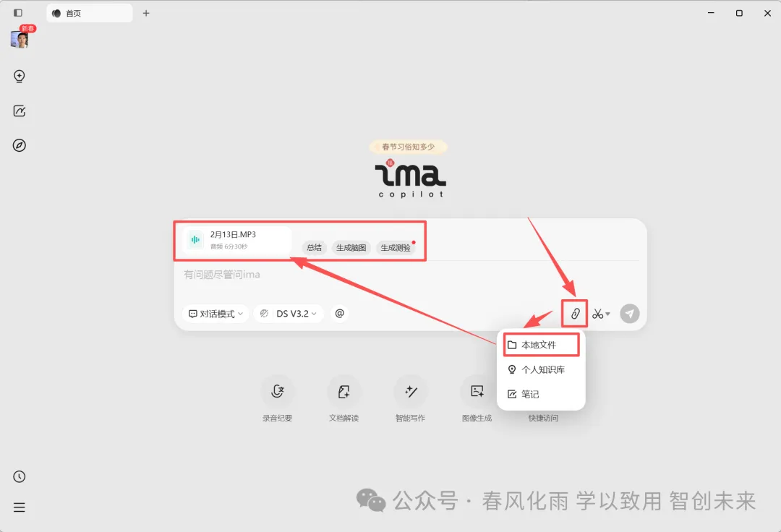
Task: Choose 本地文件 from the attachment menu
Action: [542, 345]
